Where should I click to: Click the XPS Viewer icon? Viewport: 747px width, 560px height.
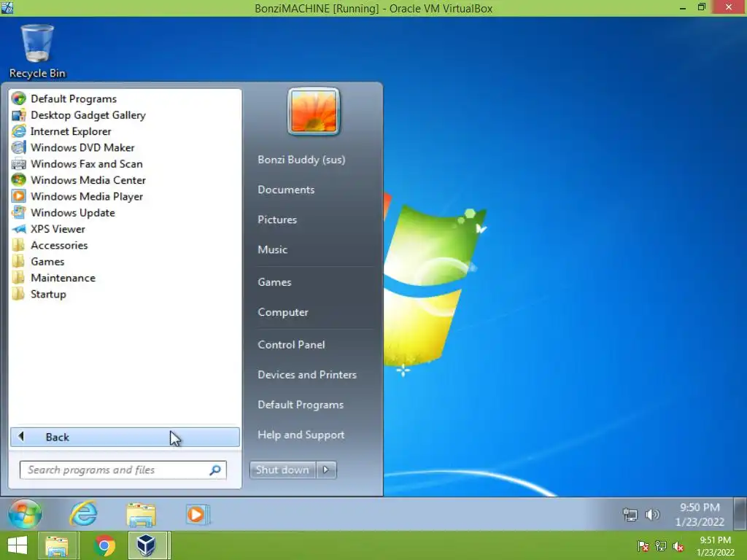coord(18,229)
